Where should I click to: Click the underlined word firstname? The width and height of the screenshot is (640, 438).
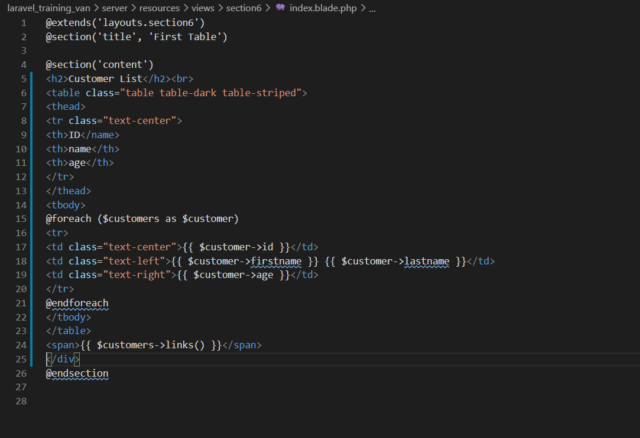(276, 261)
